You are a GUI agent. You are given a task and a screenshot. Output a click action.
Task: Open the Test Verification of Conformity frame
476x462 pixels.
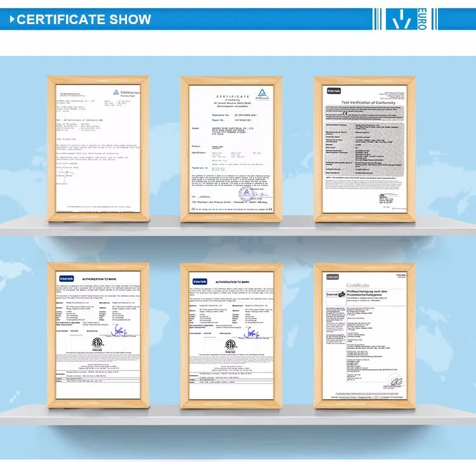click(x=364, y=149)
